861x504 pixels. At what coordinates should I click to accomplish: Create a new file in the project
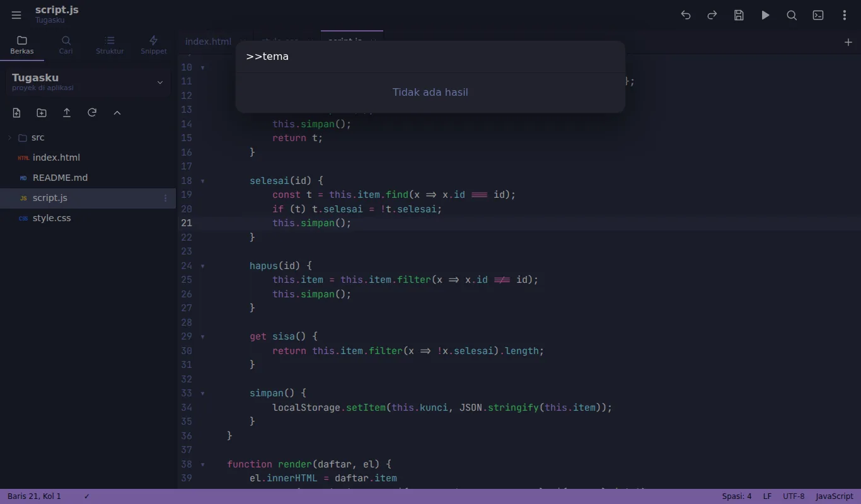[16, 113]
